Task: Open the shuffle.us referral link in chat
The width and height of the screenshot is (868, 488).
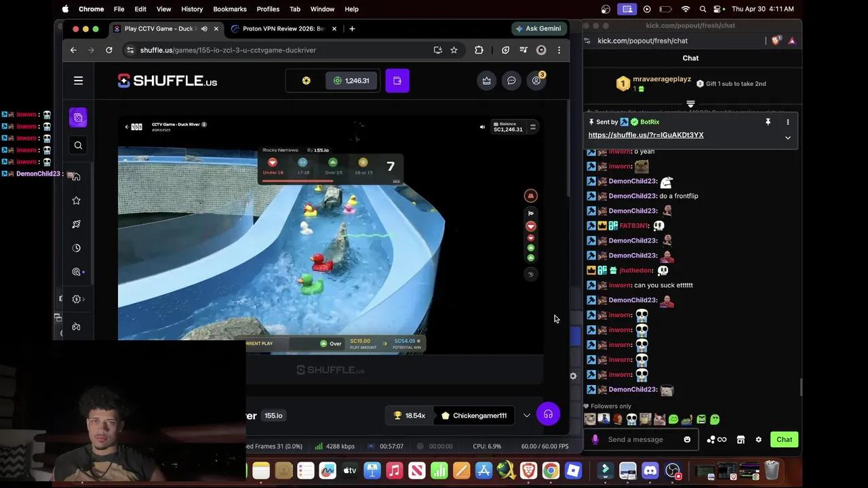Action: click(646, 135)
